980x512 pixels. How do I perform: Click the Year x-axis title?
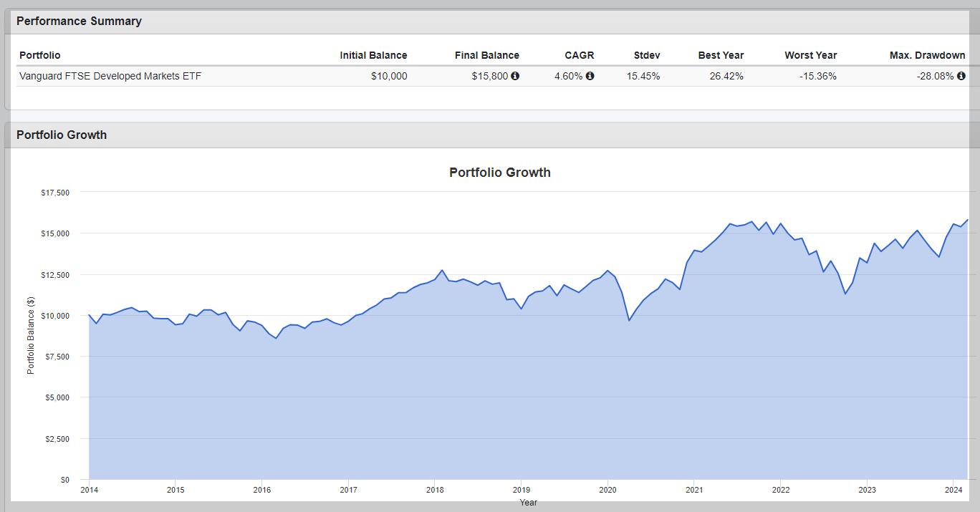[529, 503]
